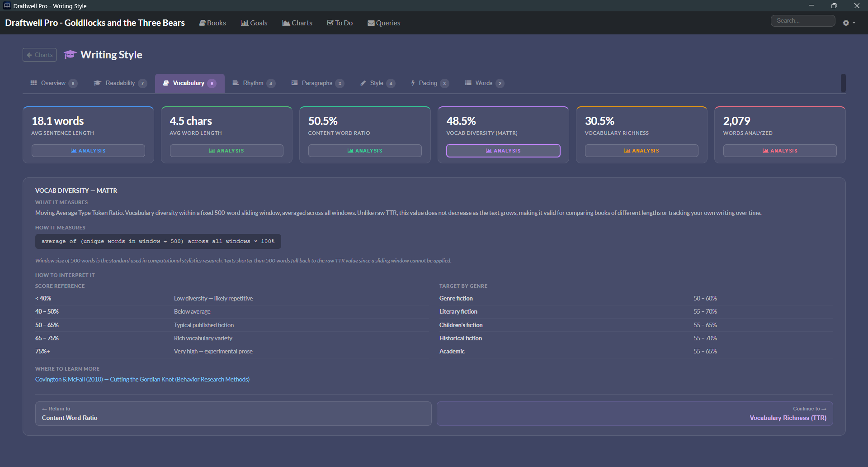
Task: Click the Goals bar chart icon
Action: point(245,23)
